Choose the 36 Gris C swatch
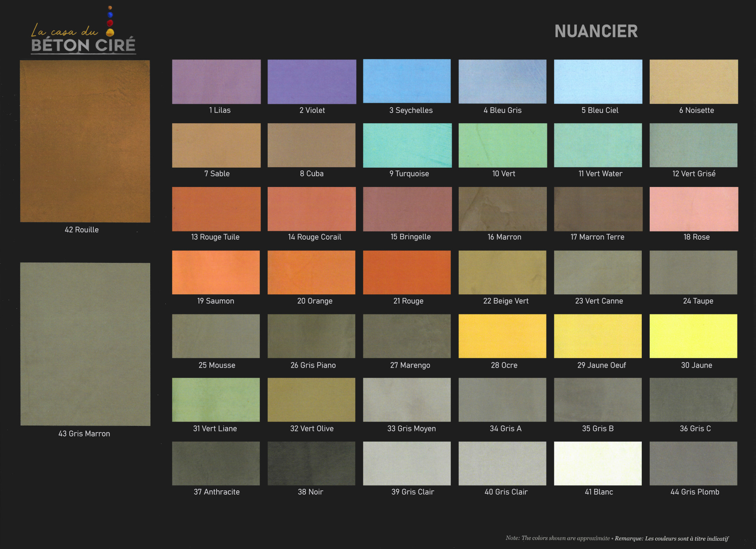The width and height of the screenshot is (756, 549). [693, 400]
